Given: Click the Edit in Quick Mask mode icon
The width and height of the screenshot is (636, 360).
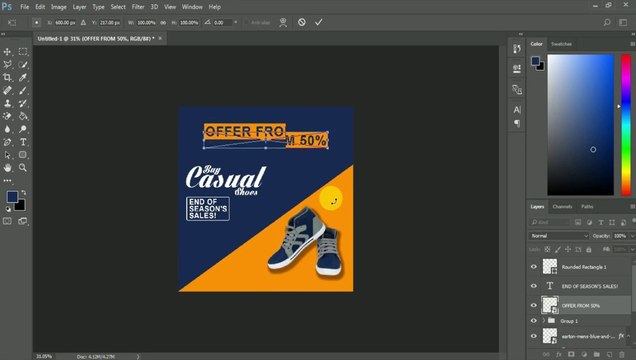Looking at the screenshot, I should pyautogui.click(x=7, y=221).
